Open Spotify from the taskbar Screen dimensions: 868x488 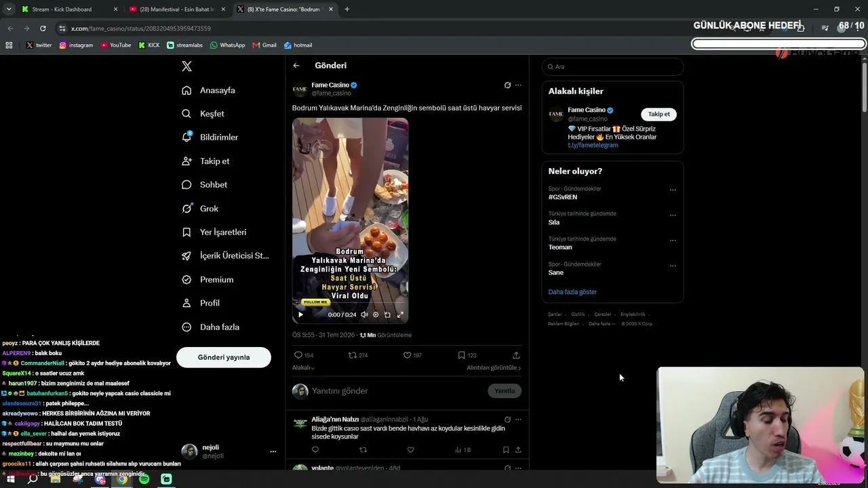pyautogui.click(x=144, y=479)
